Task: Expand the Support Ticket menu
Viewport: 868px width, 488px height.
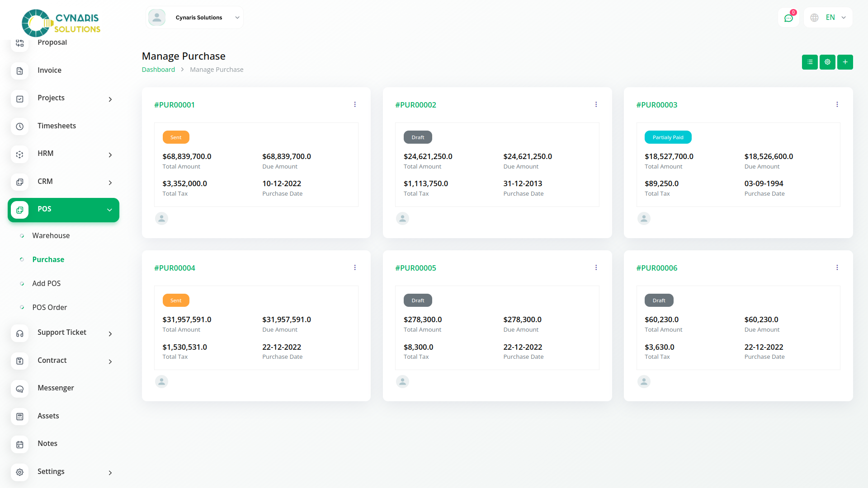Action: point(63,333)
